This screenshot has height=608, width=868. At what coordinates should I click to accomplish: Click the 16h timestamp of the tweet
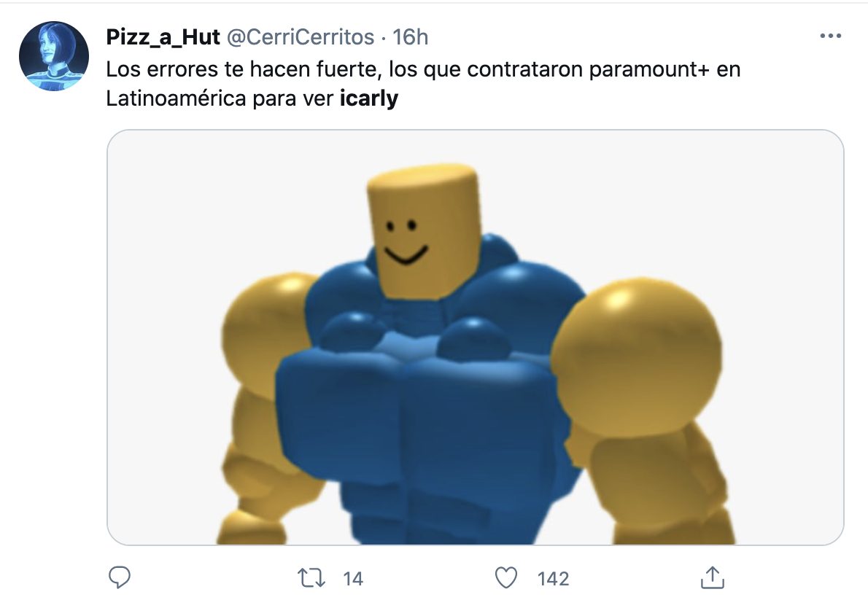tap(410, 37)
